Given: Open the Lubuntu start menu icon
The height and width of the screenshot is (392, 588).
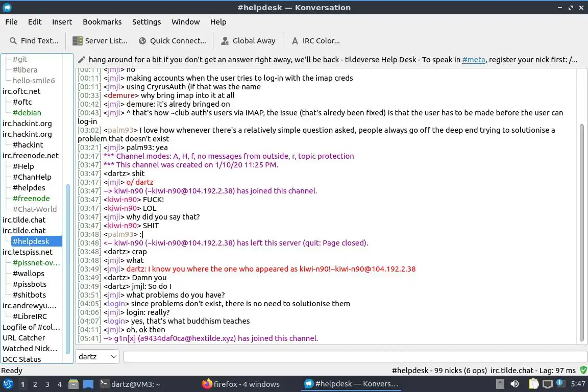Looking at the screenshot, I should point(8,384).
